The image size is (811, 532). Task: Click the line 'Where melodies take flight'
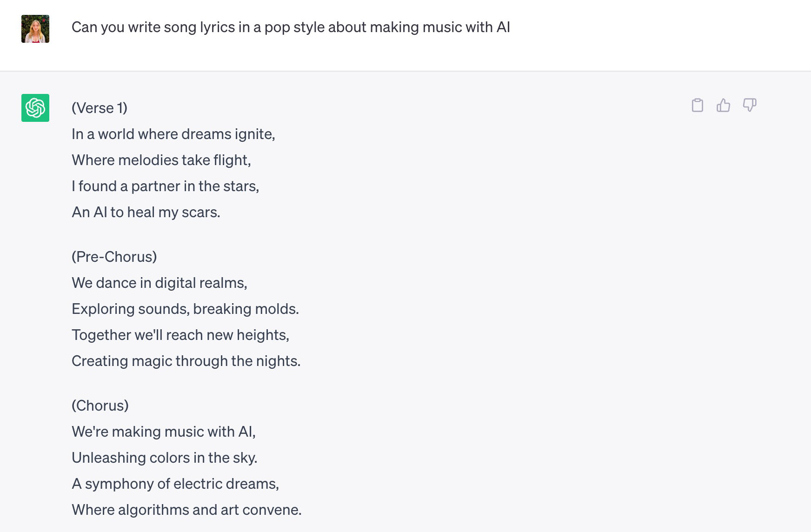(x=161, y=160)
